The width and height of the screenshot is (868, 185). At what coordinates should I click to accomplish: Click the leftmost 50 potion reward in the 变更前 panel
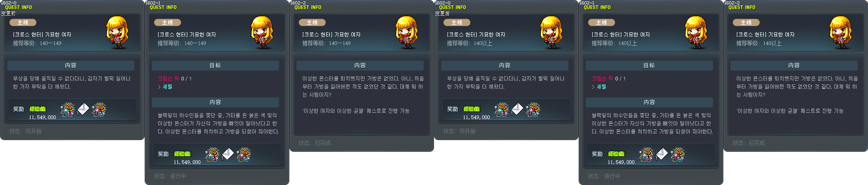[x=67, y=109]
